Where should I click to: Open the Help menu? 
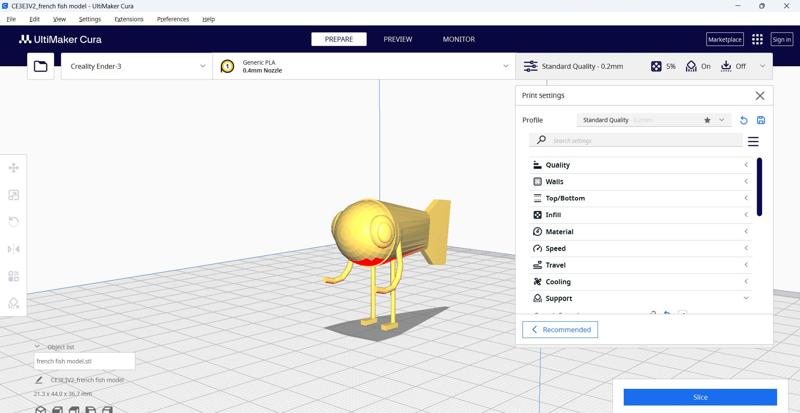(208, 19)
